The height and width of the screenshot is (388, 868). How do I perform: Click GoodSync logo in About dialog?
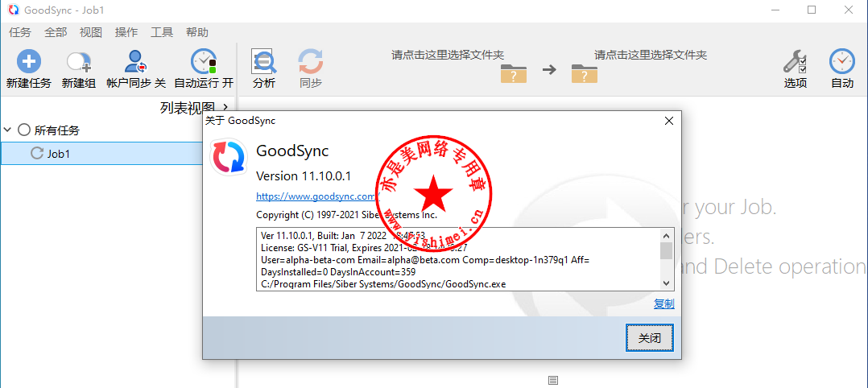[228, 157]
